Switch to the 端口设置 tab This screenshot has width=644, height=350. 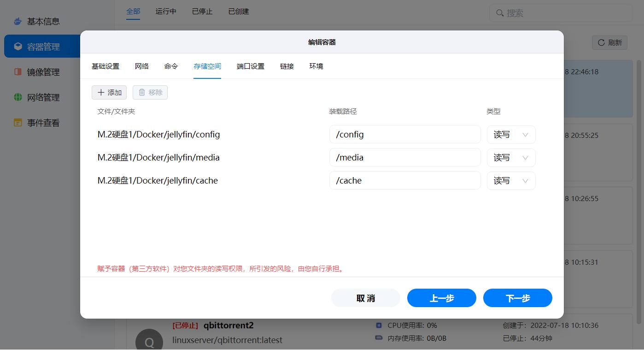pos(250,66)
